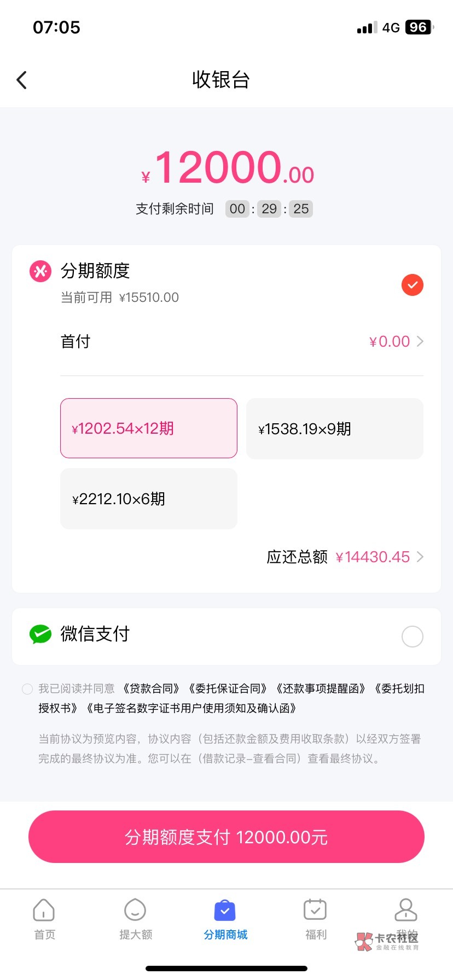Viewport: 453px width, 980px height.
Task: Expand the 首付 down payment chevron
Action: coord(420,342)
